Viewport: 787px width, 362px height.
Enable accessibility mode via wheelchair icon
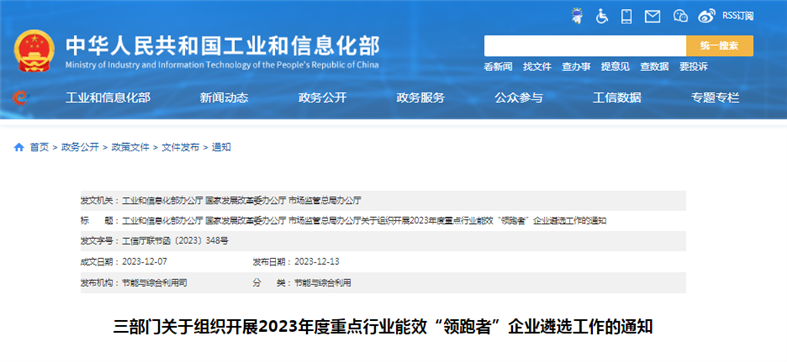tap(602, 16)
